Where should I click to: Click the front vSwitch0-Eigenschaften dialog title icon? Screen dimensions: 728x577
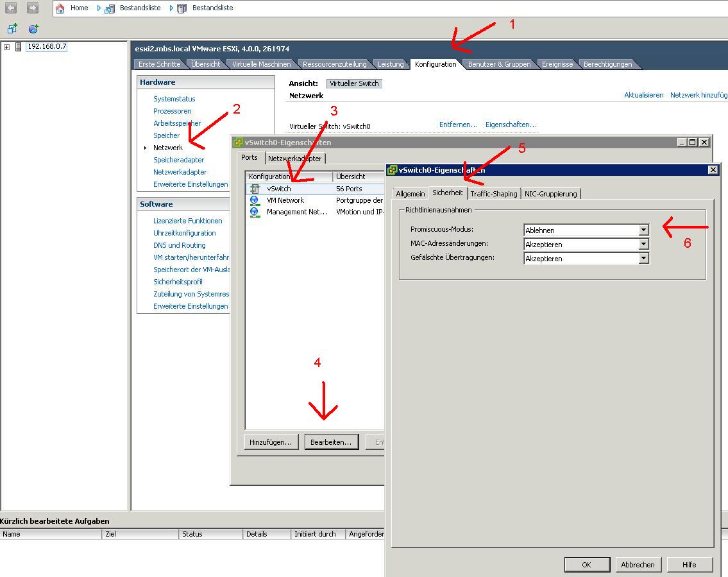pos(392,170)
